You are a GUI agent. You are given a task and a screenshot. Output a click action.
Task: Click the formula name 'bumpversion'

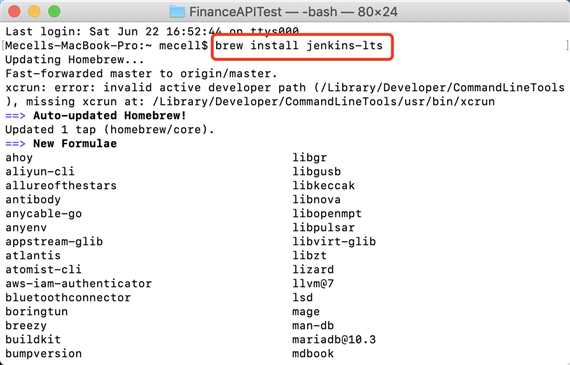(x=43, y=354)
